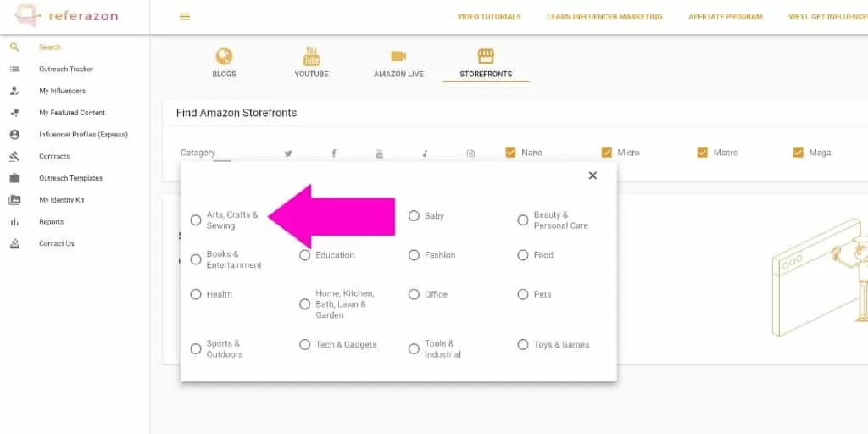Select the Arts, Crafts & Sewing radio button
Viewport: 868px width, 434px height.
196,220
